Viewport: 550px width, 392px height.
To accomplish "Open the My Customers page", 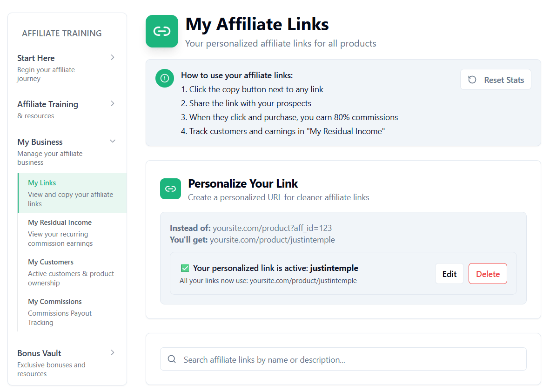I will [x=51, y=262].
